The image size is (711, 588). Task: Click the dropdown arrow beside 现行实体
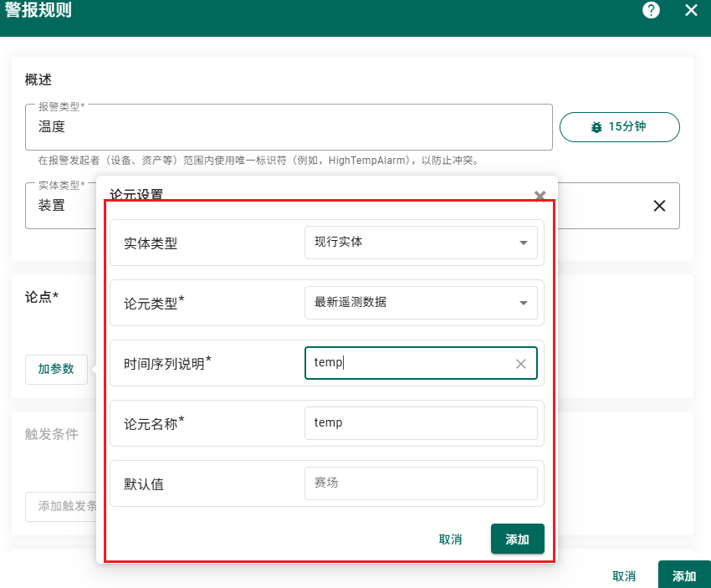[x=524, y=243]
